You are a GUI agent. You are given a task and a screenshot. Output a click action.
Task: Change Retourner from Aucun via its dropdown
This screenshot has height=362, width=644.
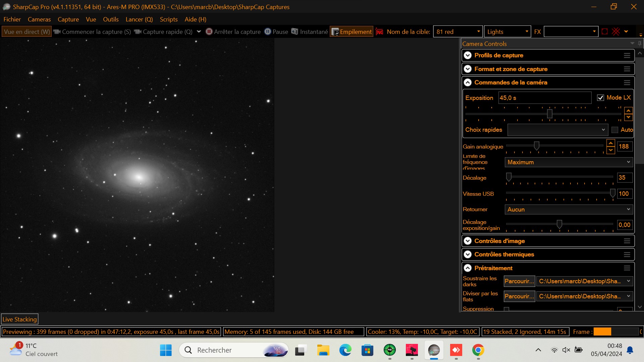tap(628, 209)
